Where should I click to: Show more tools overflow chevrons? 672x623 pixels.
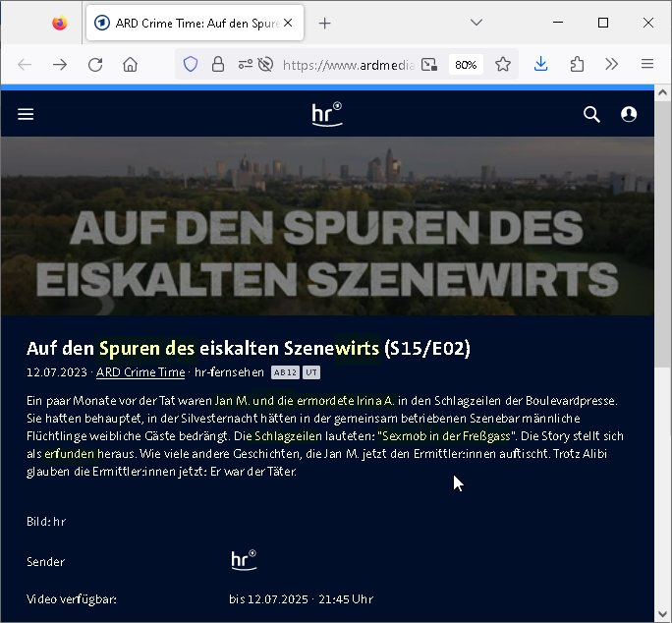pos(611,65)
